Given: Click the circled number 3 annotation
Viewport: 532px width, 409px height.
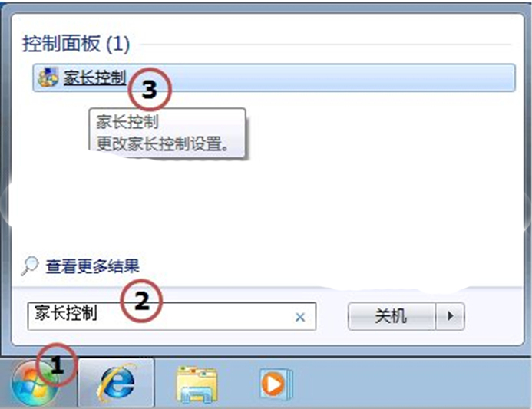Looking at the screenshot, I should tap(150, 90).
